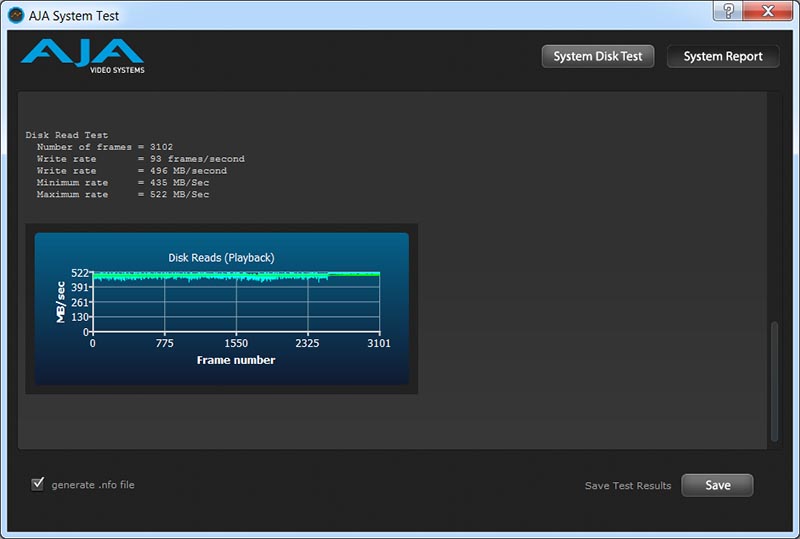Click the AJA app icon in title bar

(x=16, y=15)
